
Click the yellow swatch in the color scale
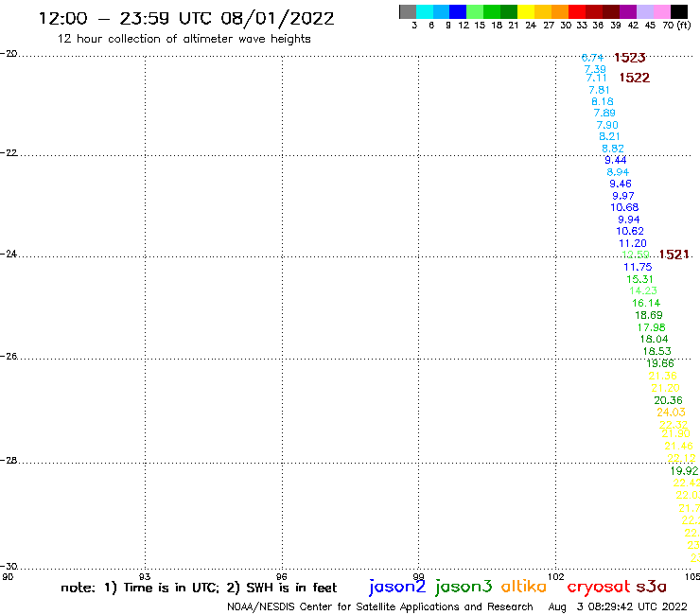click(526, 11)
